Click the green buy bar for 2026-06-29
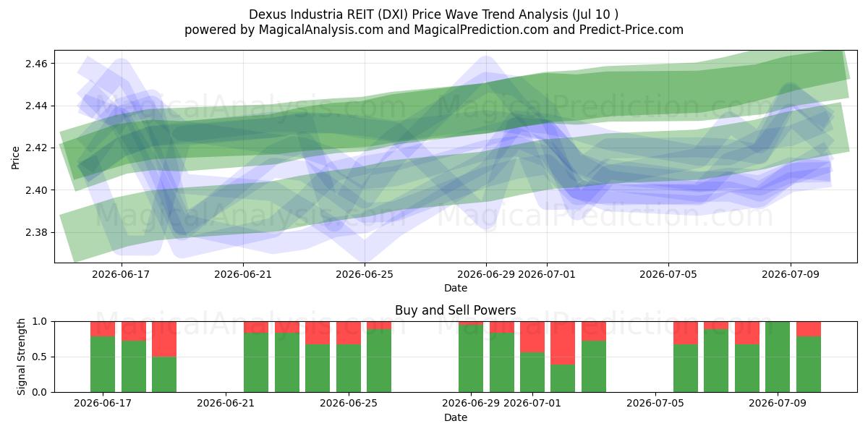The image size is (868, 434). [x=471, y=359]
